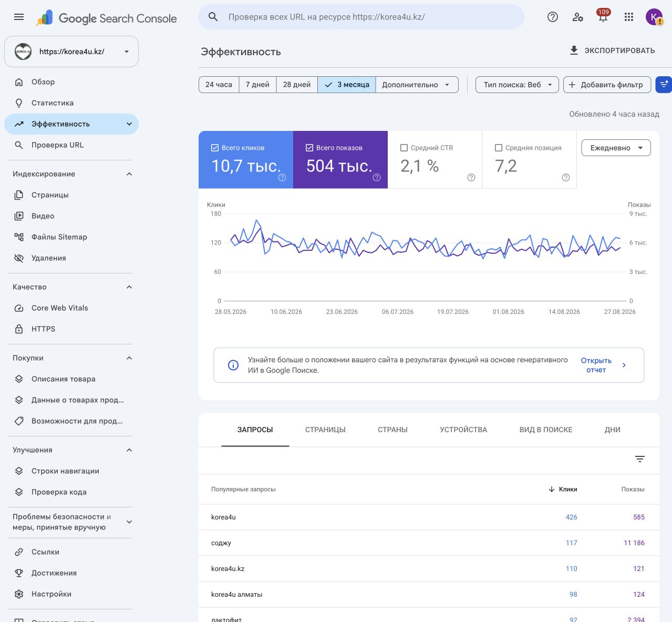
Task: Switch to УСТРОЙСТВА tab
Action: (463, 430)
